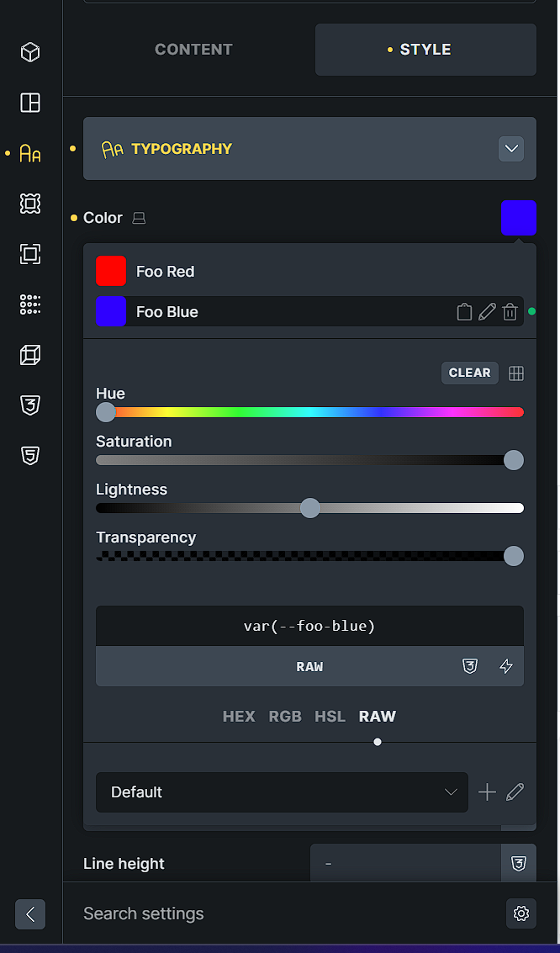Toggle the color grid view icon
This screenshot has width=560, height=953.
pos(516,373)
